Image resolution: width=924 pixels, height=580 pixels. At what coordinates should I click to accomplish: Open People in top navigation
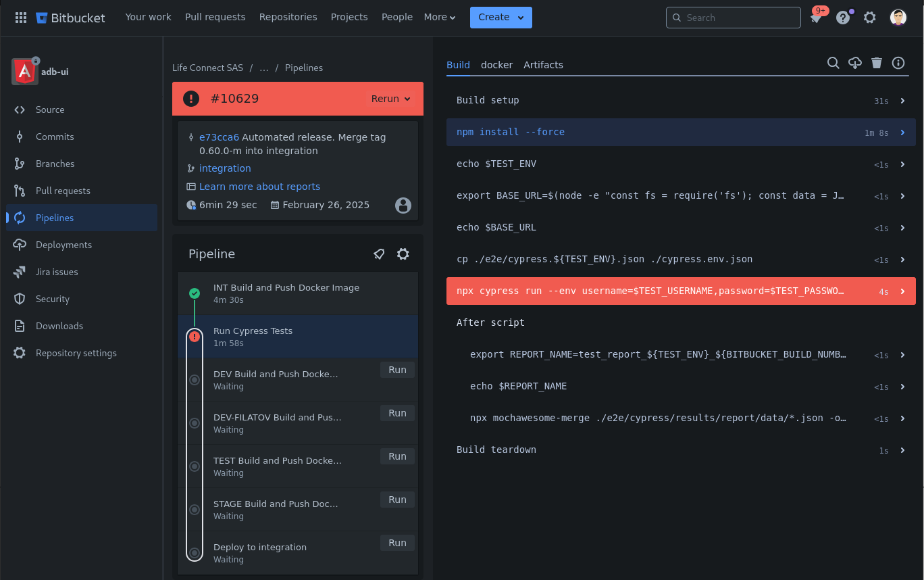[x=397, y=17]
